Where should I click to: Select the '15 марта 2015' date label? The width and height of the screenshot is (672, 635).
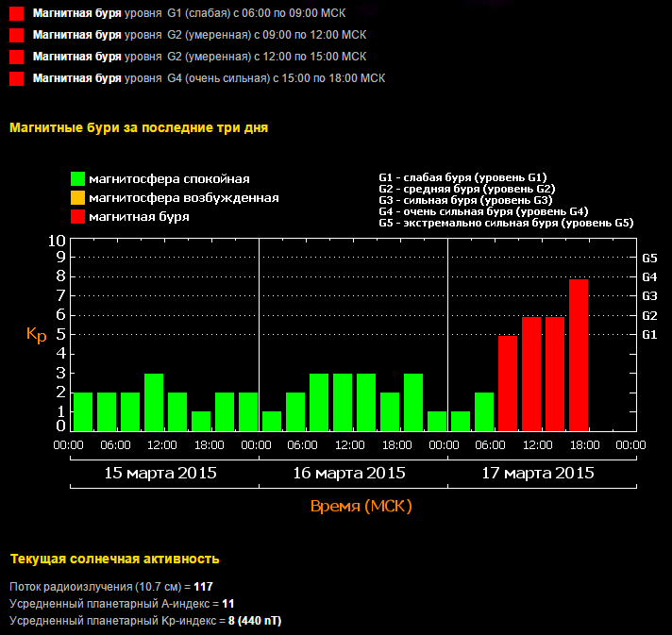(x=160, y=473)
